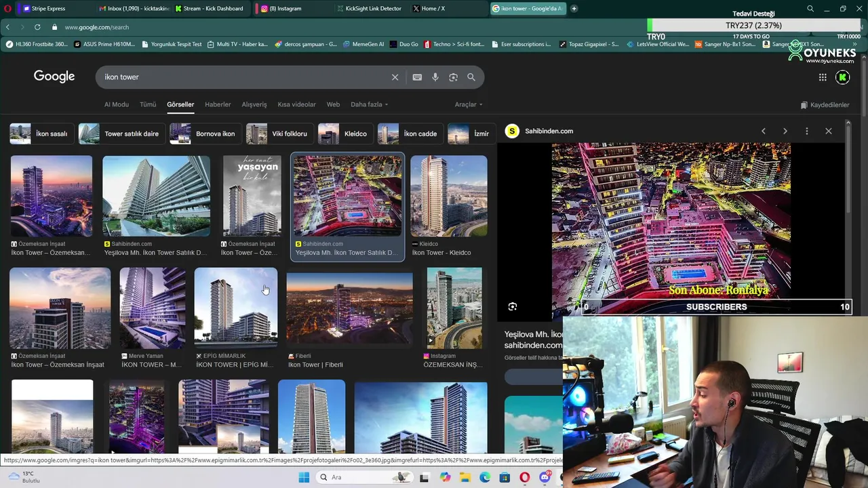Clear the search box with the X icon
Viewport: 868px width, 488px height.
(x=395, y=77)
